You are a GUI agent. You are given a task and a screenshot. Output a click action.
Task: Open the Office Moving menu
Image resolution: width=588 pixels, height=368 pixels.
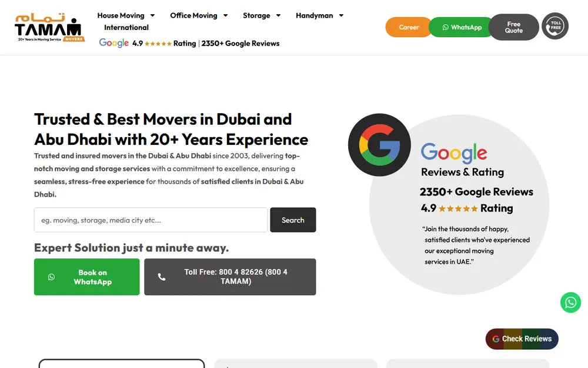tap(193, 15)
